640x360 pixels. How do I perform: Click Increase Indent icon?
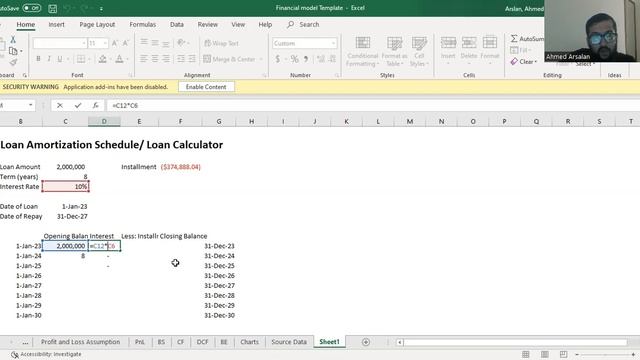click(x=192, y=59)
